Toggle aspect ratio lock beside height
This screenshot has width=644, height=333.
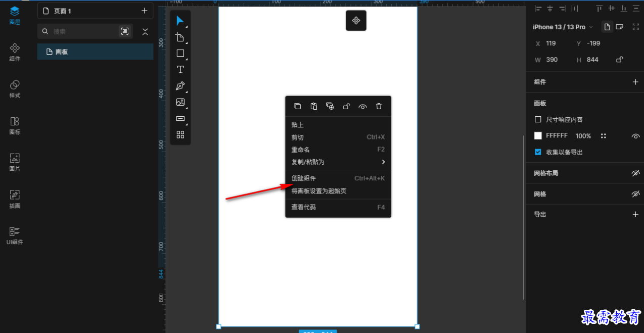coord(619,60)
